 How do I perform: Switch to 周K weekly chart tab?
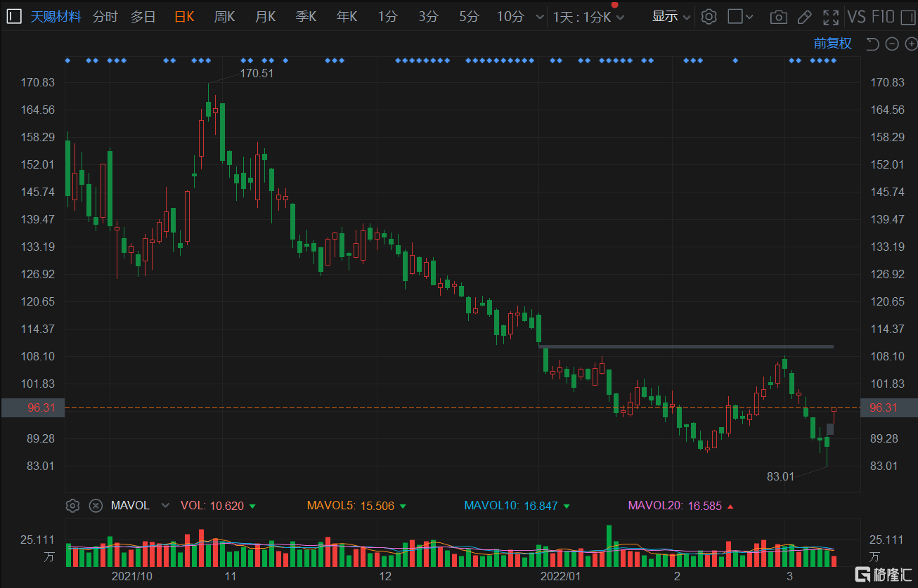click(x=224, y=17)
